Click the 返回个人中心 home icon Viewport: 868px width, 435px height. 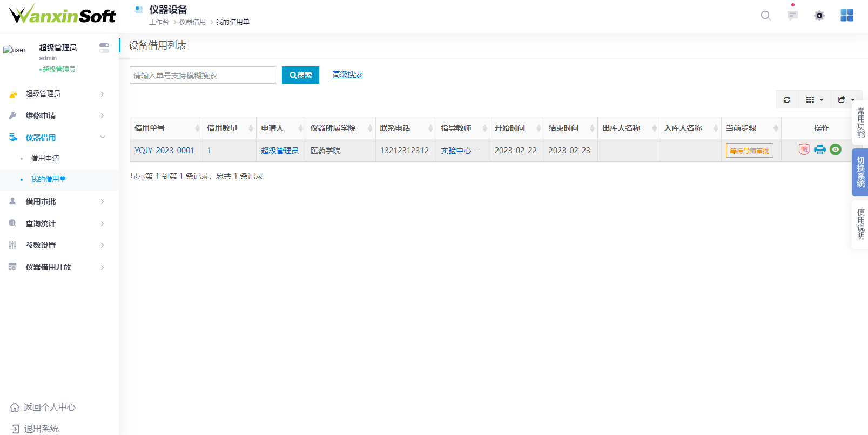pos(15,407)
